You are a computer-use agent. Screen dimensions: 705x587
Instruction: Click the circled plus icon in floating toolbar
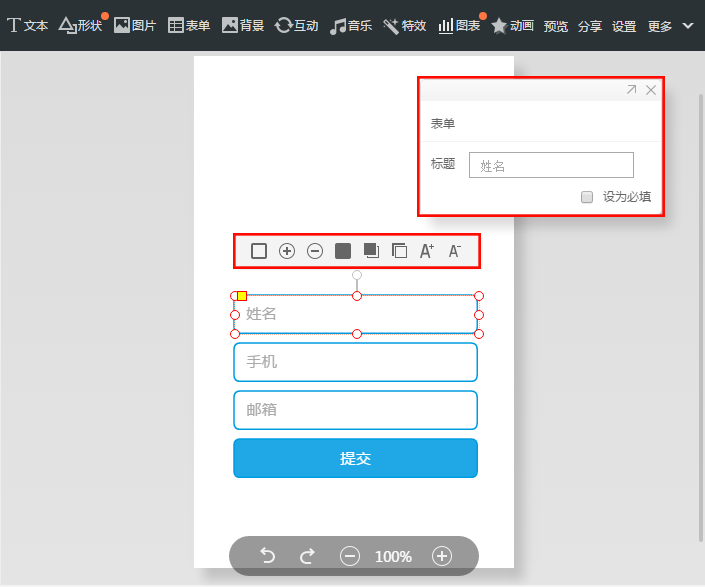tap(287, 251)
